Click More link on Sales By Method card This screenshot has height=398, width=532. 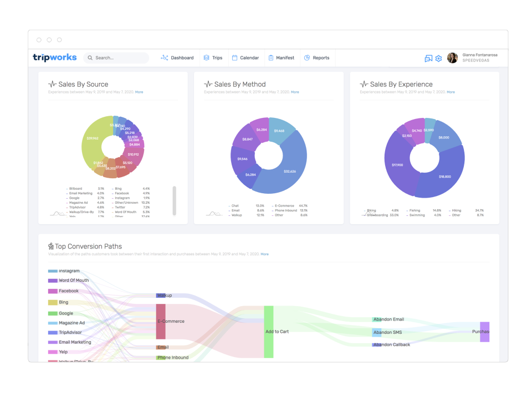coord(295,92)
